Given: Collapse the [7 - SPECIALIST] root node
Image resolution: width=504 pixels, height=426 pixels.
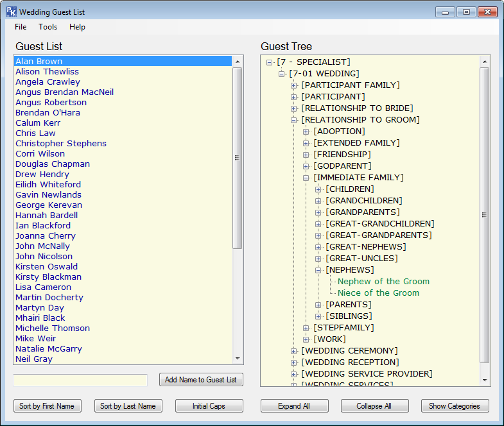Looking at the screenshot, I should pyautogui.click(x=270, y=62).
